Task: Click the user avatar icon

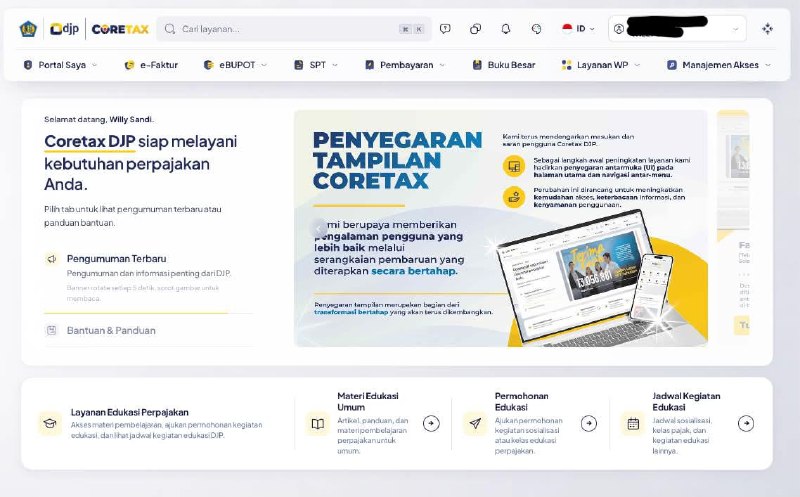Action: pyautogui.click(x=618, y=29)
